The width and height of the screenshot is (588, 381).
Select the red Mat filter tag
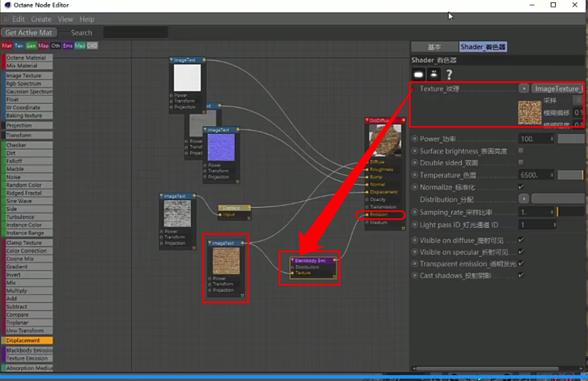pos(7,46)
